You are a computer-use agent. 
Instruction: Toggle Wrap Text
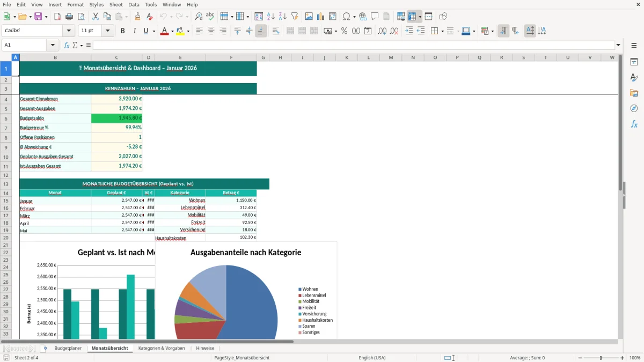276,31
